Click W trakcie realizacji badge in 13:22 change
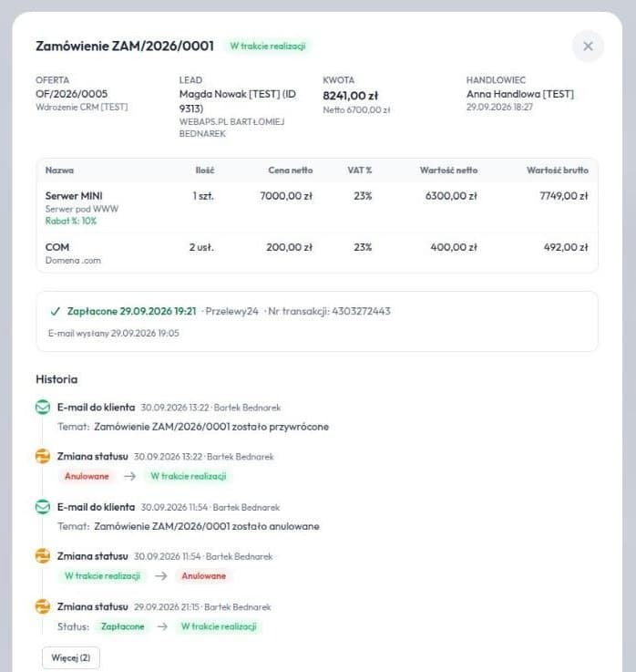The image size is (636, 672). pyautogui.click(x=188, y=476)
